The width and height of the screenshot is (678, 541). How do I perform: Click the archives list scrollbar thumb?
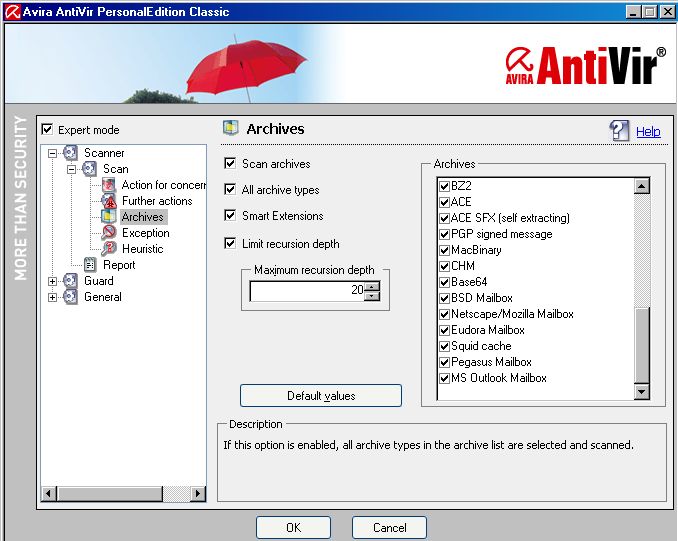642,346
